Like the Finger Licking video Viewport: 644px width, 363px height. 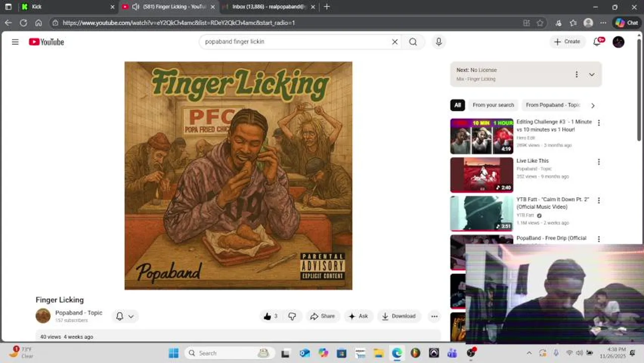[x=271, y=316]
